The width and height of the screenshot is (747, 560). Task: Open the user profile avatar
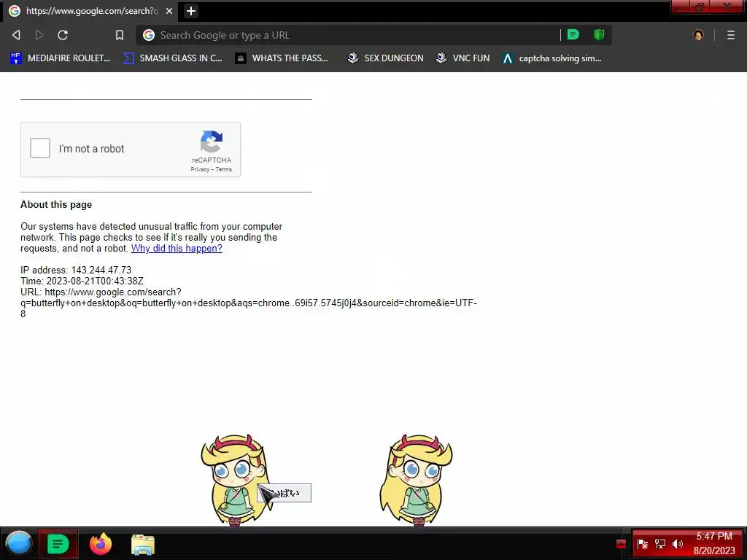pos(698,35)
